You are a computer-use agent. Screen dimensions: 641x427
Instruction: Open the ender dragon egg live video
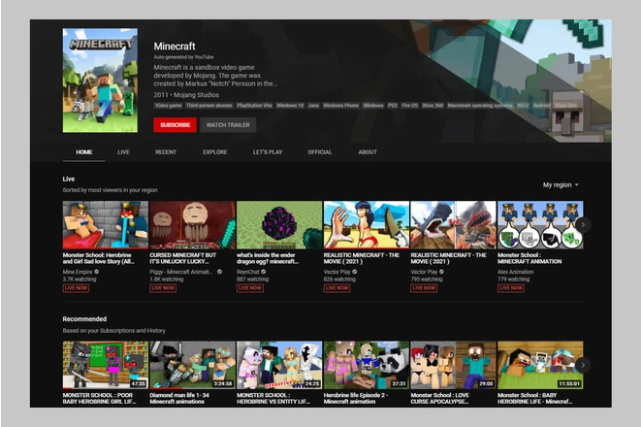tap(278, 225)
